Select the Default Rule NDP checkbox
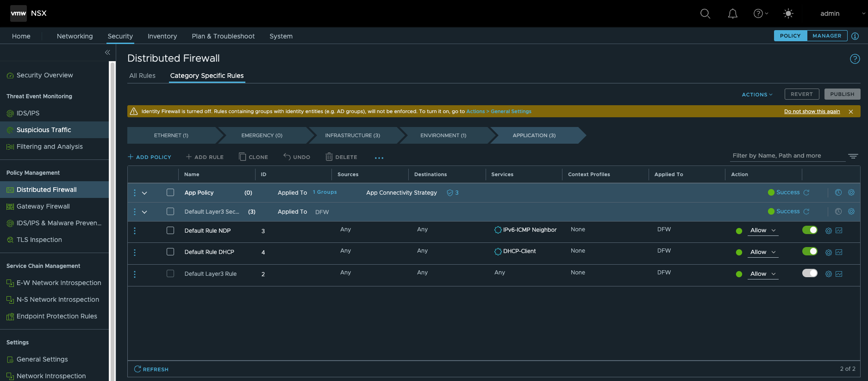 pyautogui.click(x=170, y=230)
